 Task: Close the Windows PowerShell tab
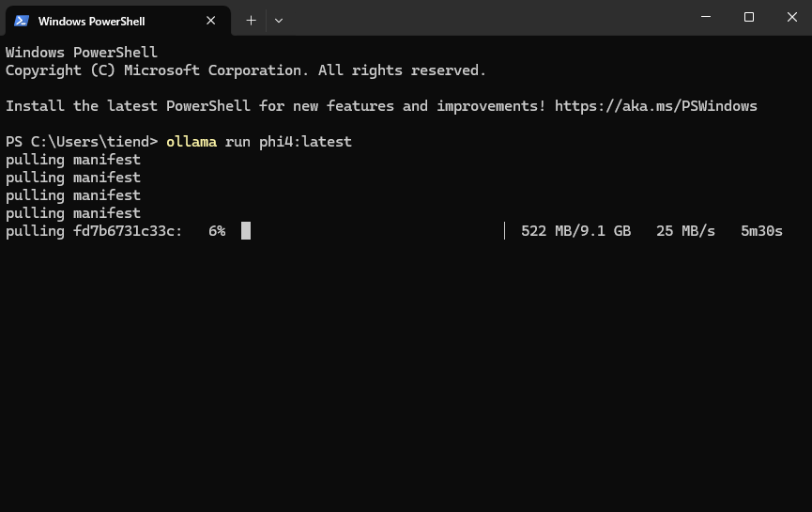coord(211,21)
